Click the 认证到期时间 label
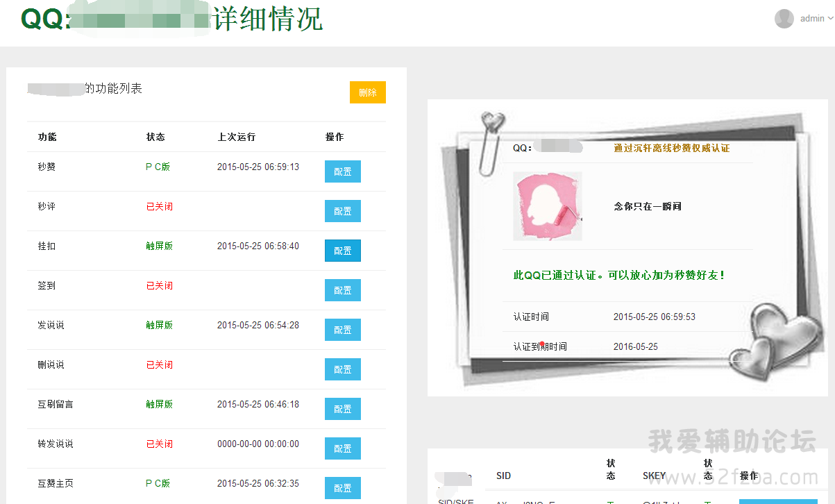 click(540, 346)
